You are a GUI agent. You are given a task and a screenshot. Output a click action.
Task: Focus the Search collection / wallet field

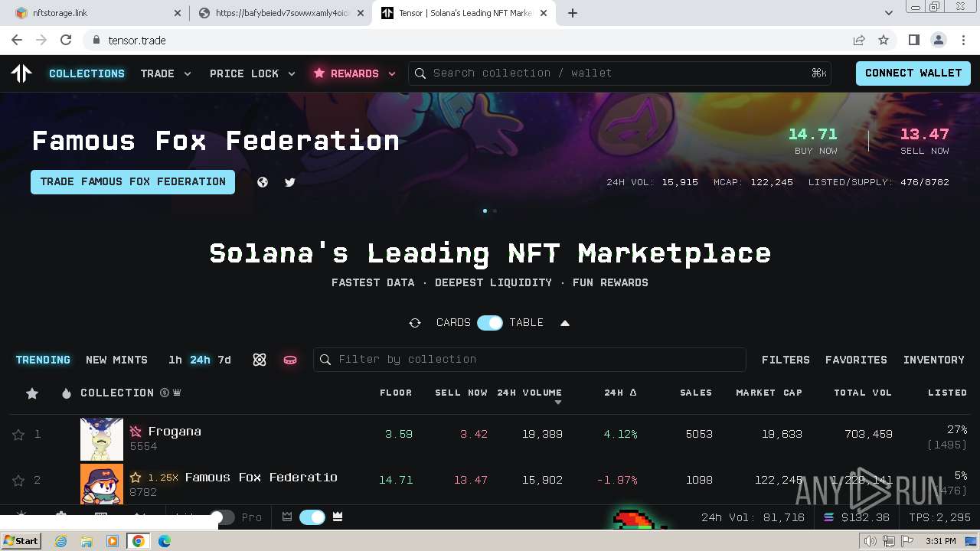click(x=619, y=73)
